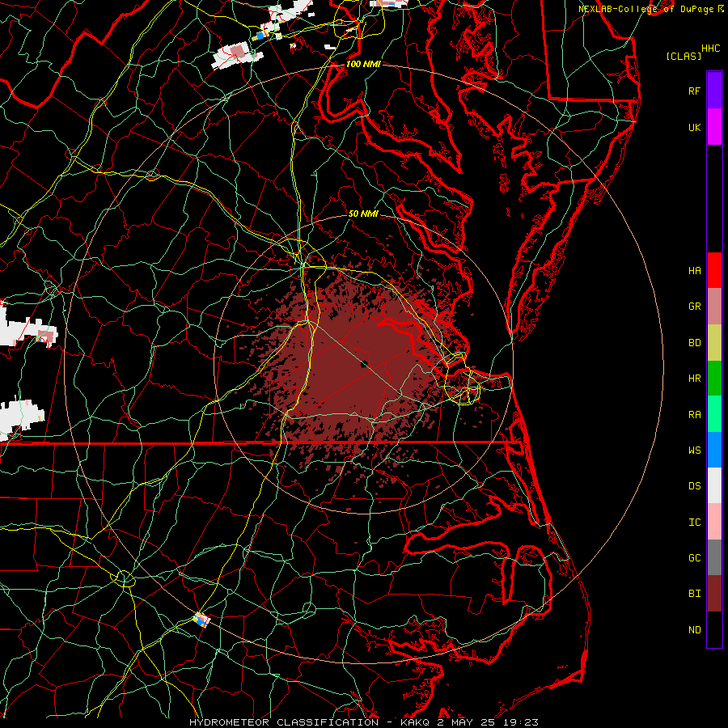Click the GR pink-brown legend swatch
This screenshot has height=728, width=728.
pos(714,307)
